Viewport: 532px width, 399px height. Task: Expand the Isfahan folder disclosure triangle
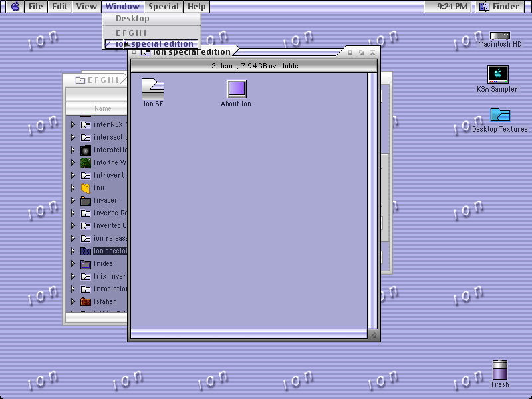click(x=73, y=302)
